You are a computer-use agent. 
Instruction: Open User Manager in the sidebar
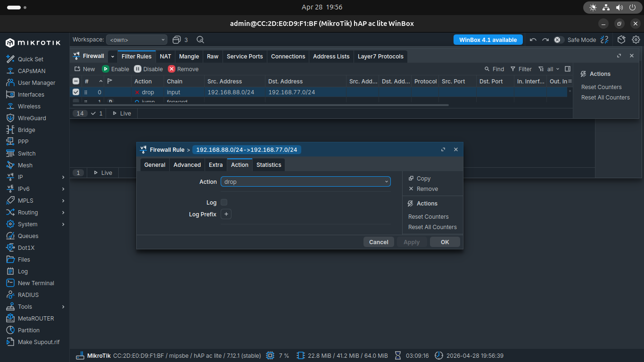coord(36,82)
